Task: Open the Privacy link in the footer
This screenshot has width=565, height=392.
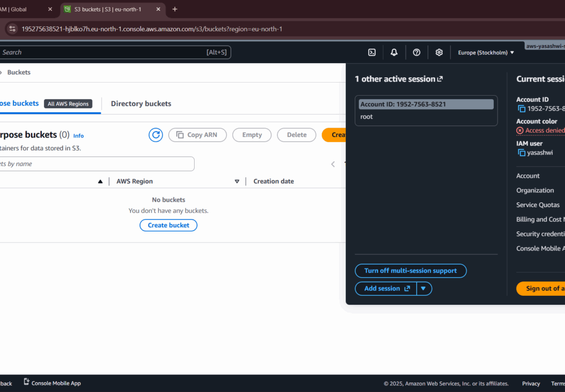Action: 530,383
